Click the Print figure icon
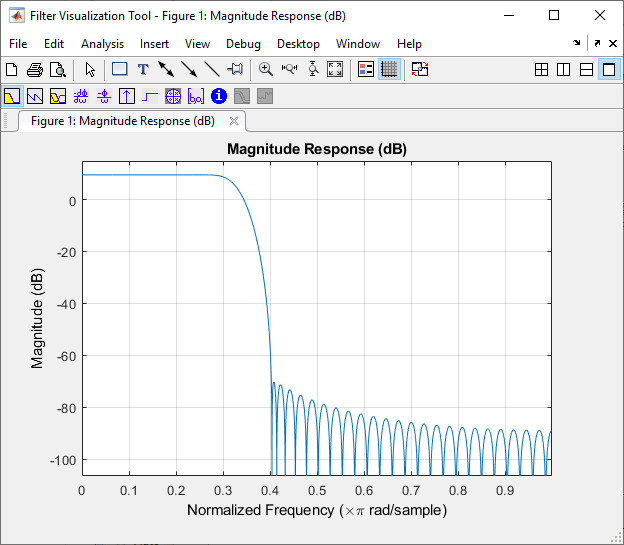Viewport: 624px width, 545px height. point(35,69)
